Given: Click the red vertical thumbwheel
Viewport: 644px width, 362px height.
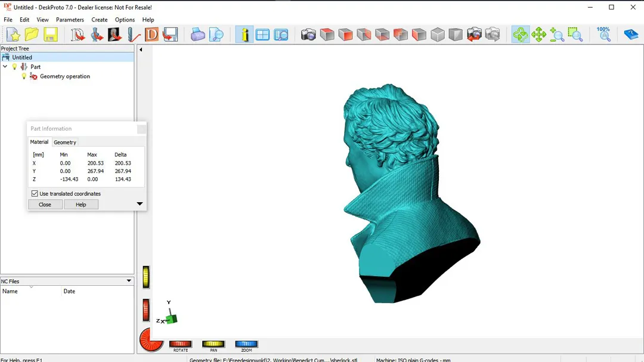Looking at the screenshot, I should click(x=146, y=310).
